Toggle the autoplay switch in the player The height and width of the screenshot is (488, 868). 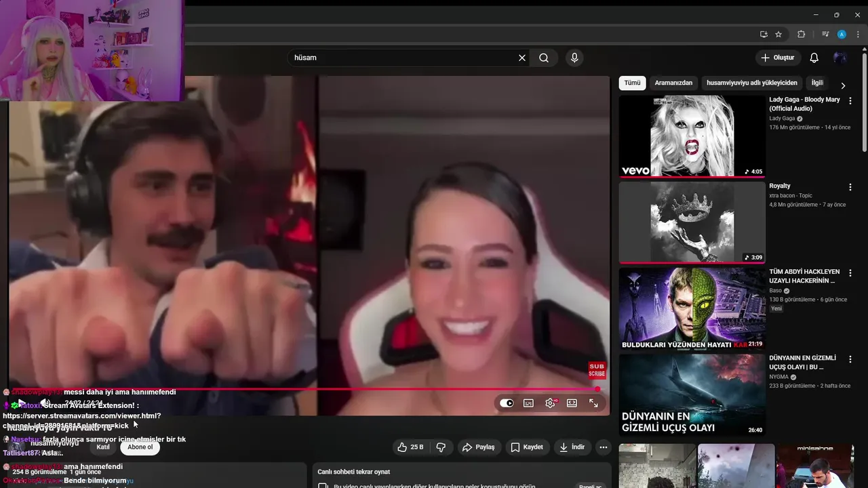pyautogui.click(x=507, y=403)
